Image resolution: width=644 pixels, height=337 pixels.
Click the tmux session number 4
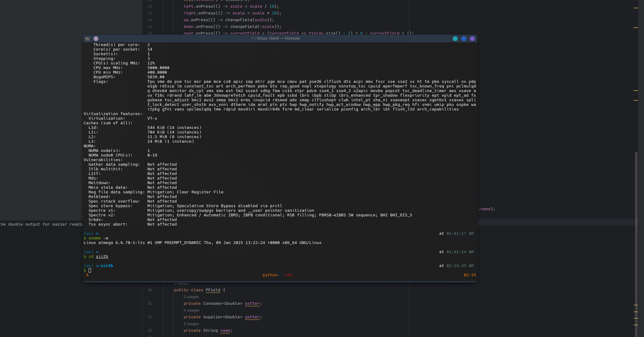click(x=87, y=275)
